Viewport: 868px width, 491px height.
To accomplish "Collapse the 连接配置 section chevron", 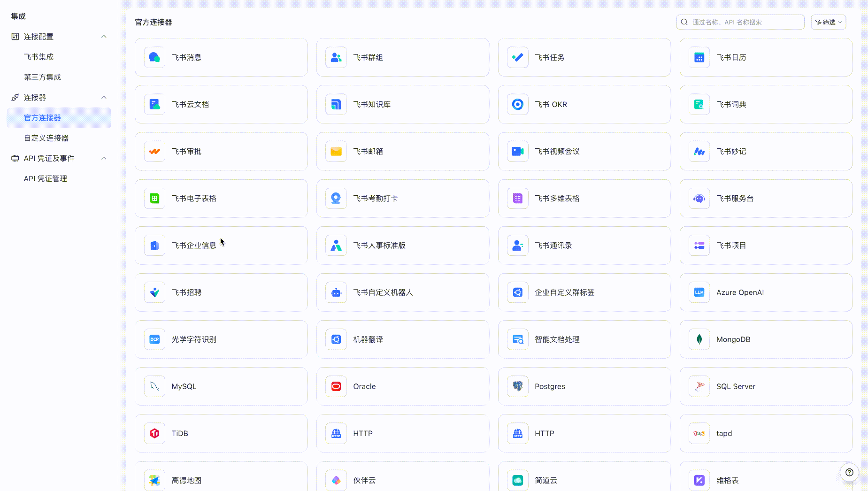I will tap(104, 37).
